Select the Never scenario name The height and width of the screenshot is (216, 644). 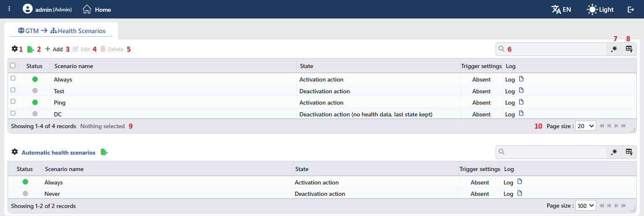click(x=52, y=194)
